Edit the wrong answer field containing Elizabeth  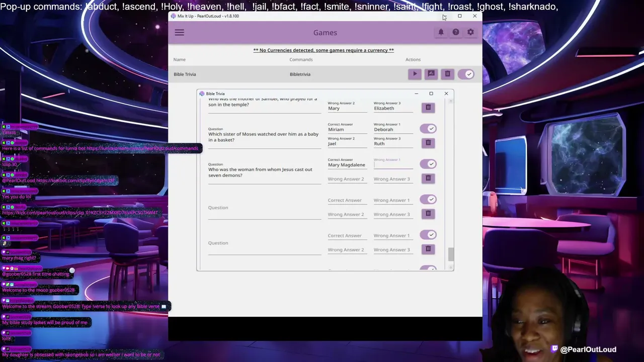(393, 109)
